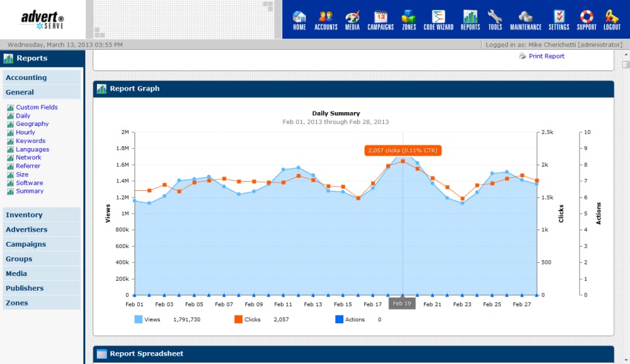Screen dimensions: 630x364
Task: Open the Geography report link
Action: click(32, 124)
